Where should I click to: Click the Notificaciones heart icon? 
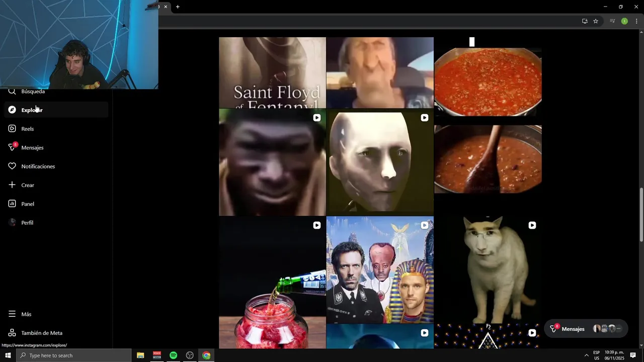[12, 166]
